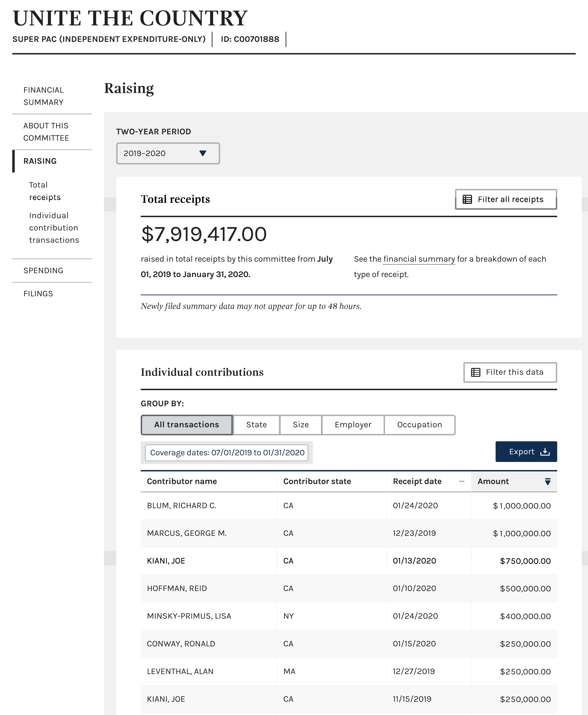Click download icon on Export button
The height and width of the screenshot is (715, 588).
point(545,452)
